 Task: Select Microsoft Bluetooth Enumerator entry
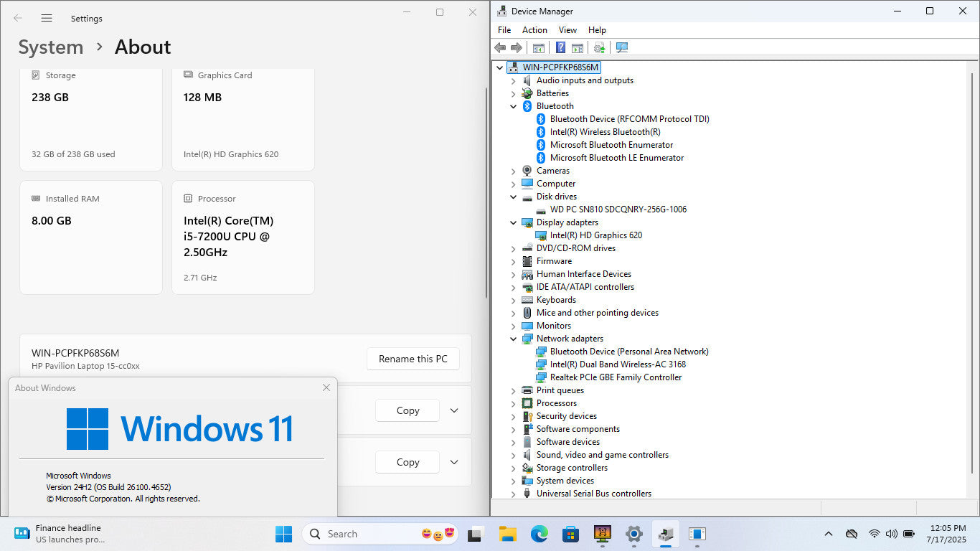[x=612, y=145]
